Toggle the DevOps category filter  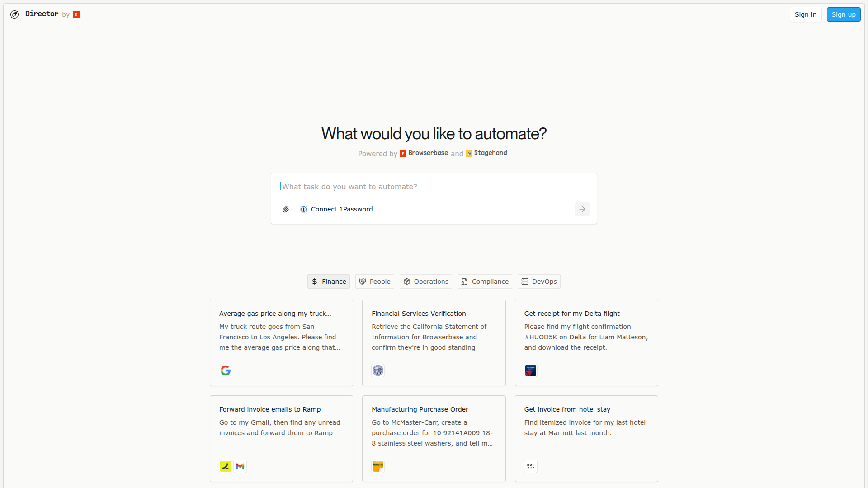coord(539,281)
